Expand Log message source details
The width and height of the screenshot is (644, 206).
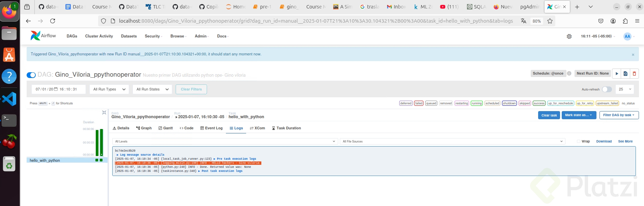[141, 155]
